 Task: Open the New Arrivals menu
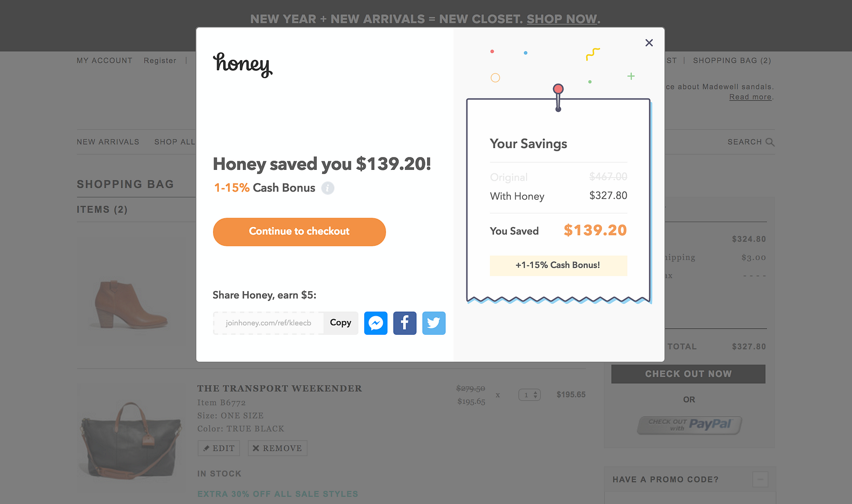[x=108, y=142]
